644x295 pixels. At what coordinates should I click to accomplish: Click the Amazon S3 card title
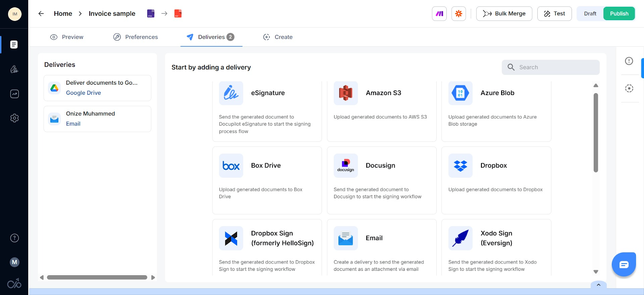pos(384,93)
